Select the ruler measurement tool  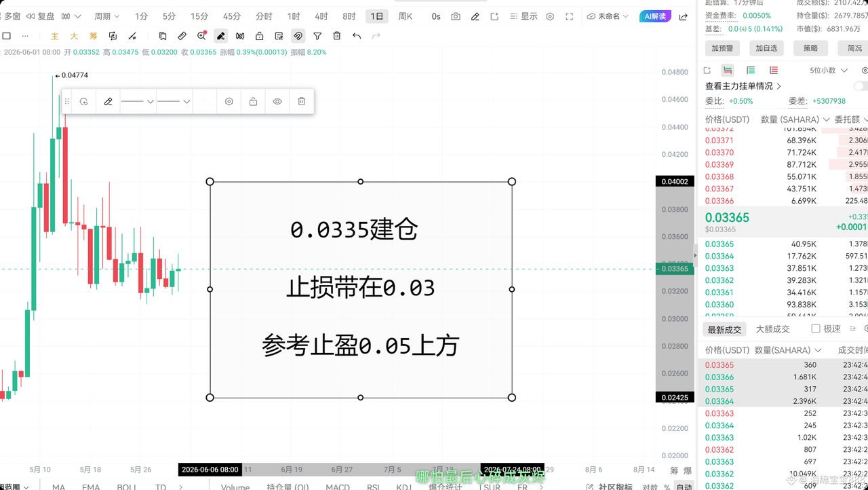pos(182,36)
